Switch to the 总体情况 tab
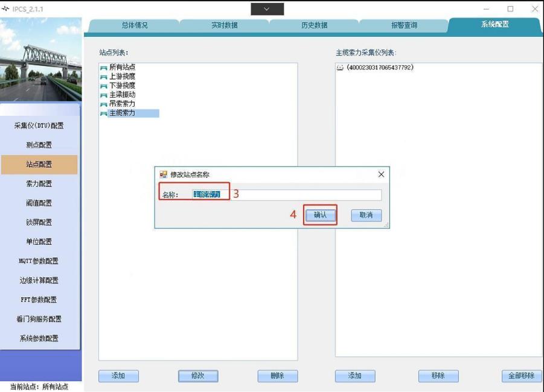The height and width of the screenshot is (392, 544). click(x=134, y=25)
